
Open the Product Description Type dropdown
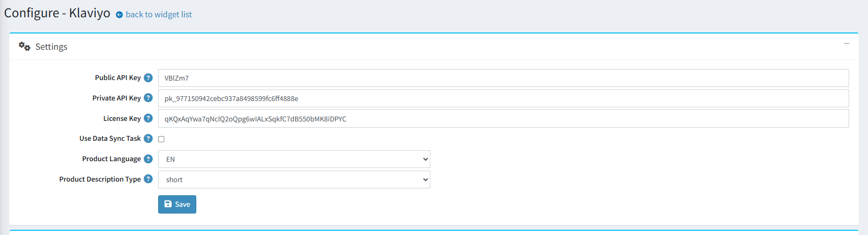[294, 180]
